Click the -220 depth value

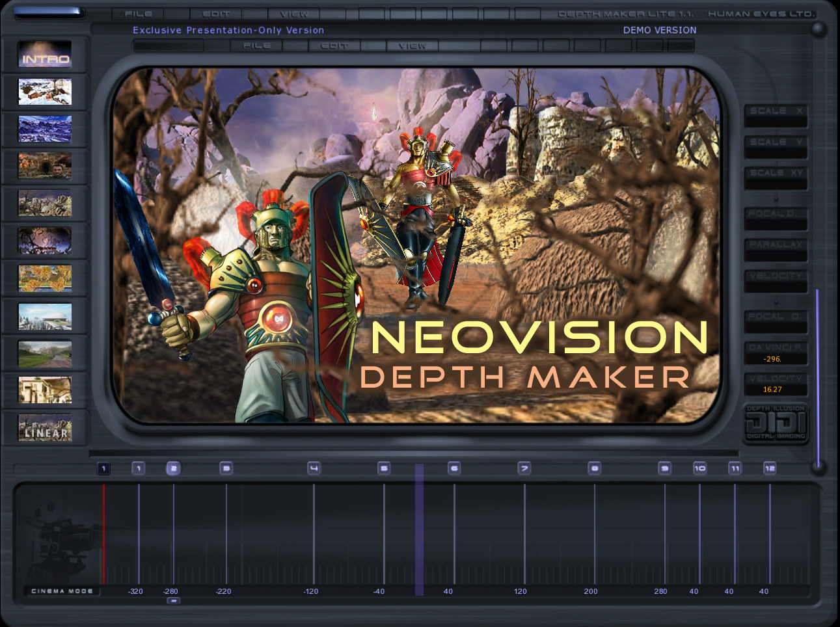(223, 591)
